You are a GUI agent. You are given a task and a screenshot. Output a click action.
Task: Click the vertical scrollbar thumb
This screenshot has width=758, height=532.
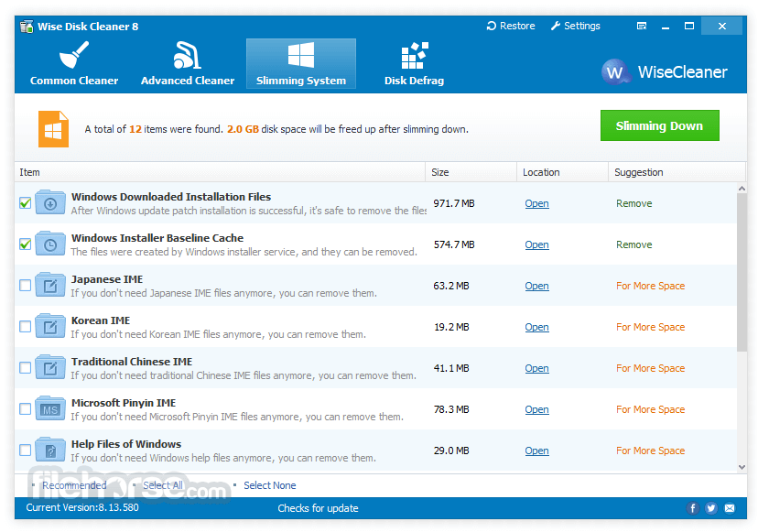tap(742, 272)
